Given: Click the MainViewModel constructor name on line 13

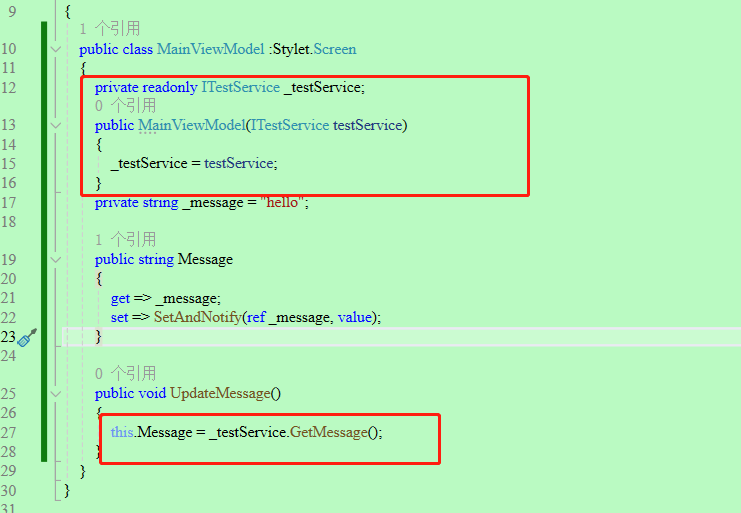Looking at the screenshot, I should (192, 125).
